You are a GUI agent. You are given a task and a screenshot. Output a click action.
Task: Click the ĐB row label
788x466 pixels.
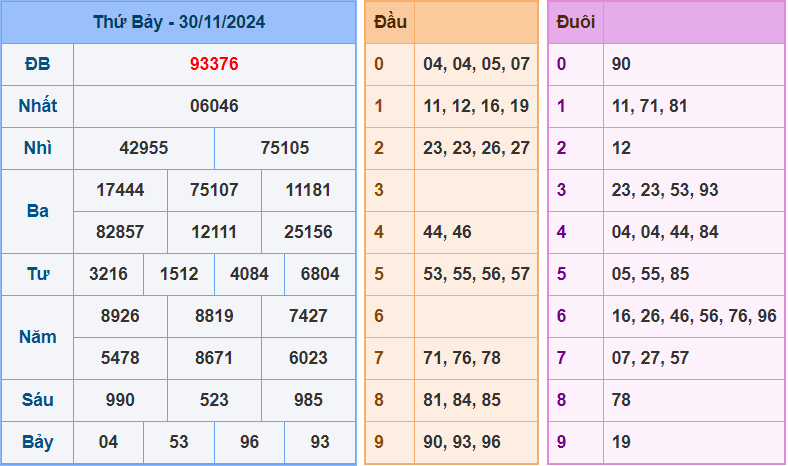[38, 64]
